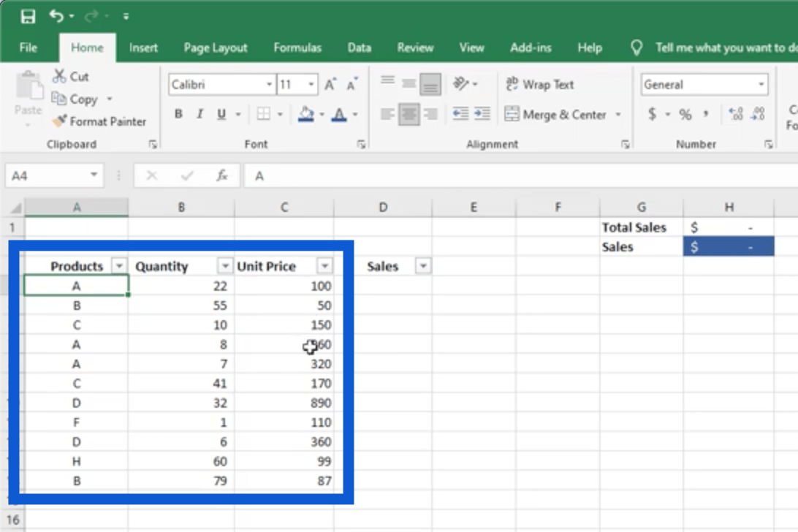The image size is (798, 532).
Task: Switch to the Page Layout tab
Action: [216, 47]
